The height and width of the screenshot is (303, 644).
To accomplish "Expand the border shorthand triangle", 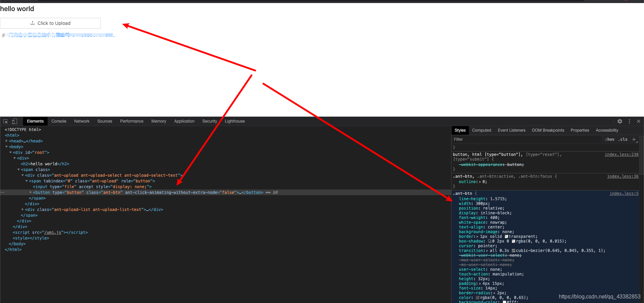I will tap(478, 236).
